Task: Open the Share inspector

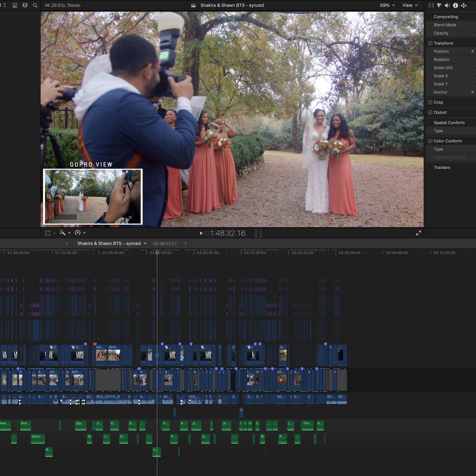Action: pyautogui.click(x=463, y=5)
